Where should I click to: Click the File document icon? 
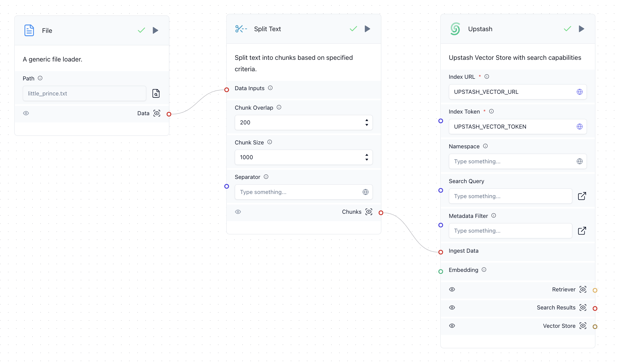click(29, 30)
